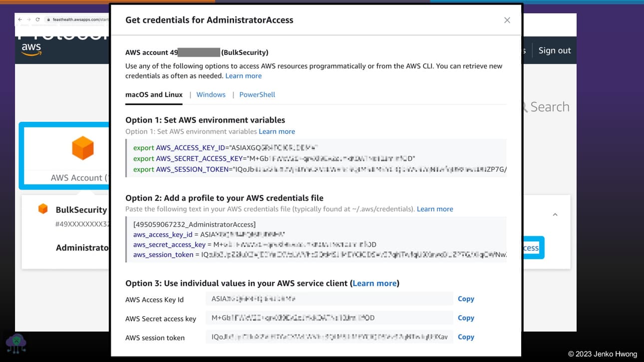Open Learn more link under Option 1
Screen dimensions: 644x362
pos(277,131)
